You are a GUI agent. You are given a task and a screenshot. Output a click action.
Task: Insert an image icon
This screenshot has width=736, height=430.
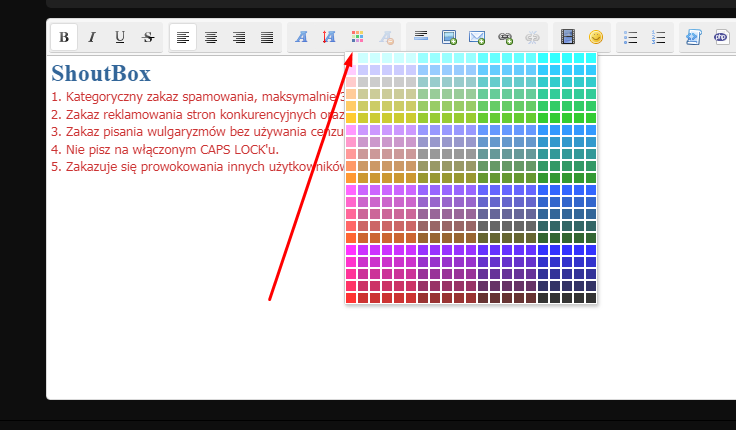point(449,37)
